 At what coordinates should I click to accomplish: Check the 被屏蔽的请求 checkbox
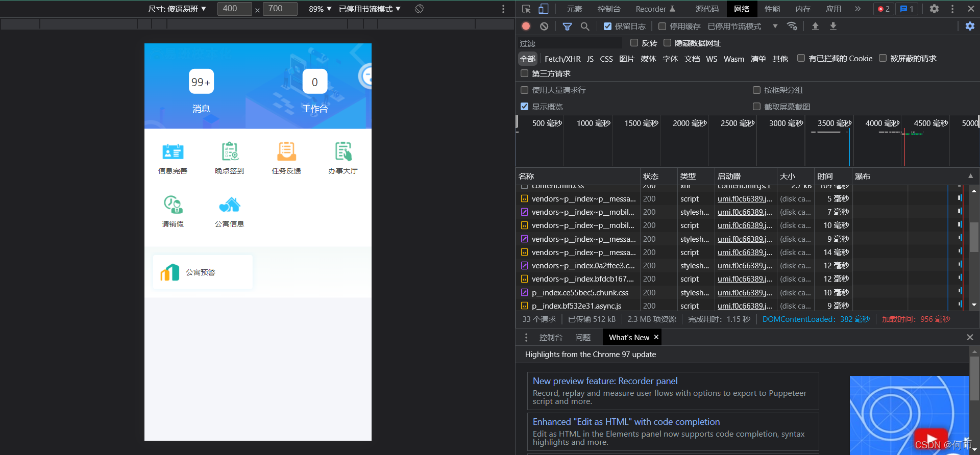pos(883,58)
